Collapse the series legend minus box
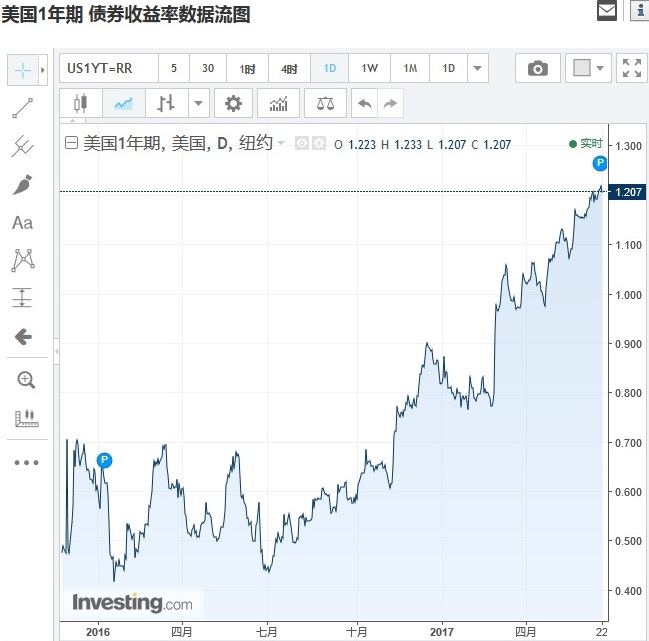Image resolution: width=649 pixels, height=641 pixels. click(71, 143)
